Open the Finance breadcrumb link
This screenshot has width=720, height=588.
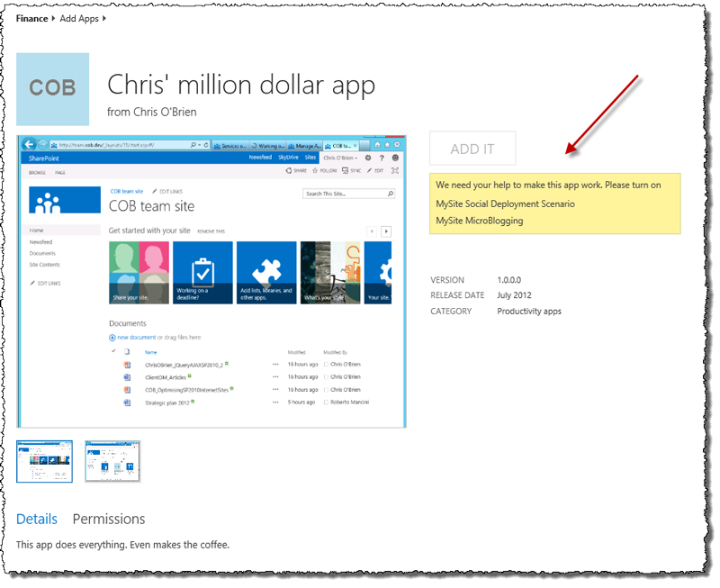coord(31,18)
